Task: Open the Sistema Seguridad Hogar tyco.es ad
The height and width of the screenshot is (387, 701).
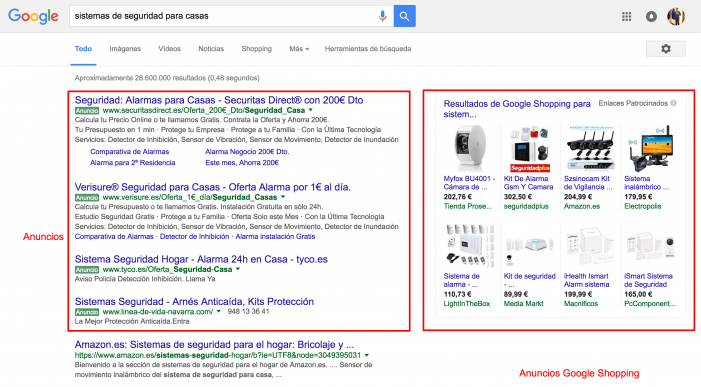Action: 201,259
